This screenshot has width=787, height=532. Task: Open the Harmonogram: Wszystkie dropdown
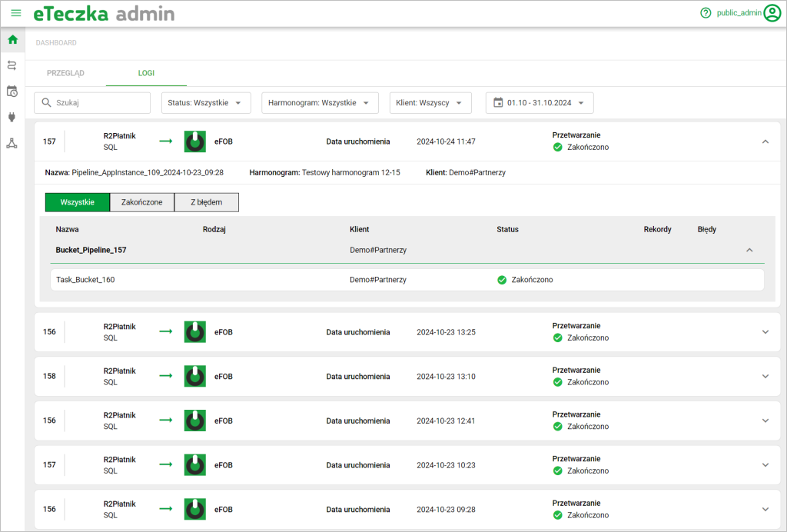[x=320, y=102]
